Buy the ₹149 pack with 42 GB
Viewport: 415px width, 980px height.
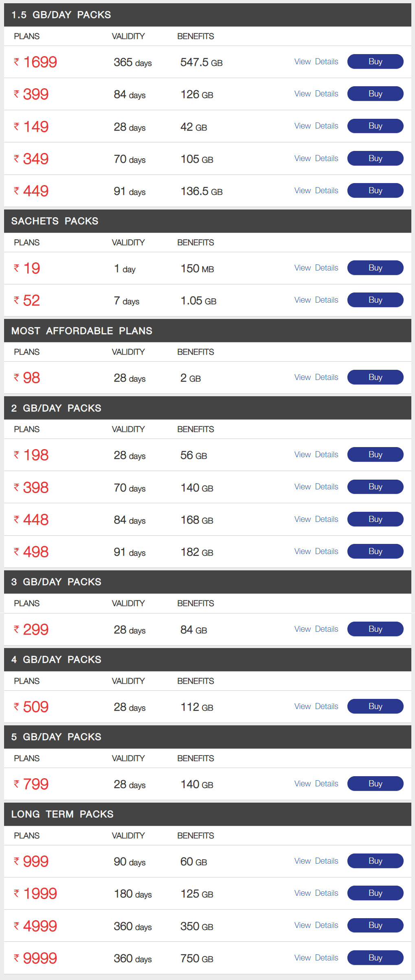[375, 126]
